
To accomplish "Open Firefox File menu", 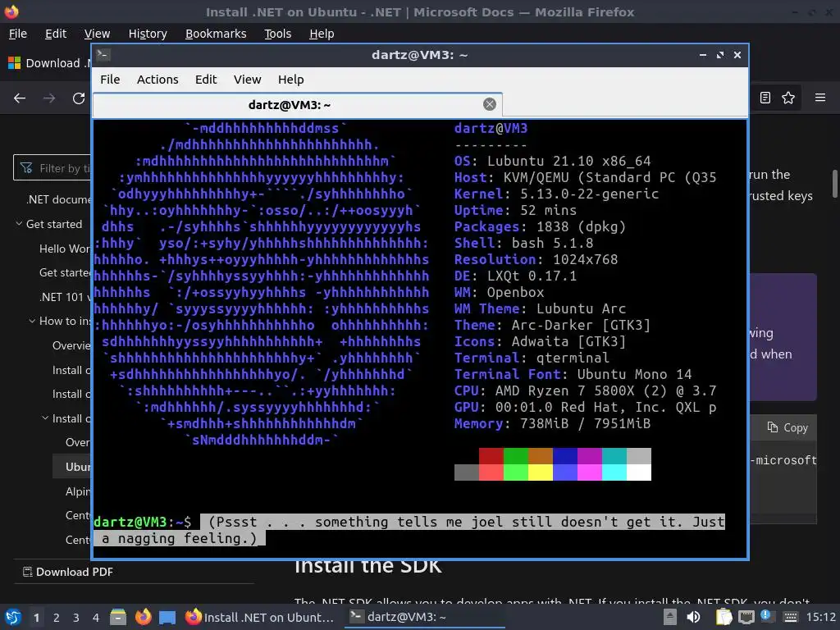I will click(18, 34).
